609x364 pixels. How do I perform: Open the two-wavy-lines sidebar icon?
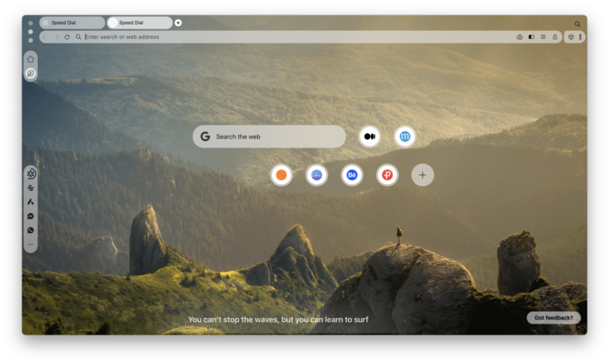tap(31, 188)
